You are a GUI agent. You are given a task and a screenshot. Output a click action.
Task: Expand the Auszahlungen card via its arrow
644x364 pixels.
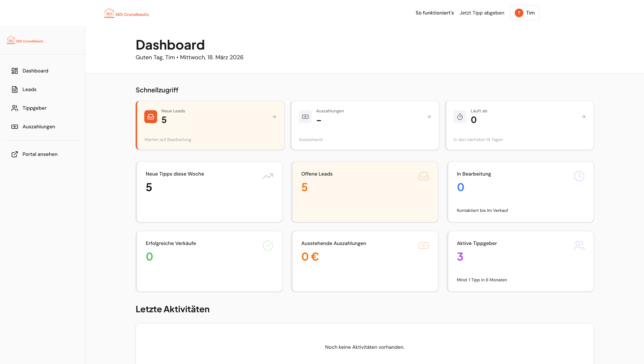pos(429,117)
